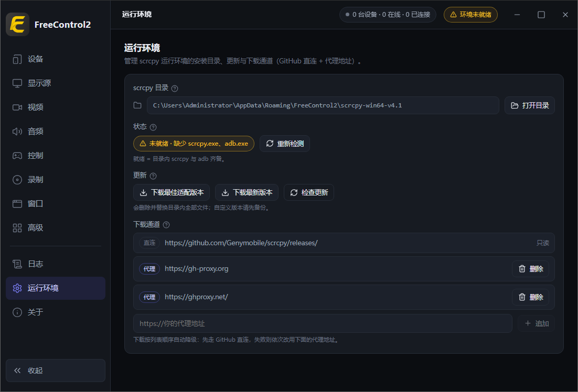The height and width of the screenshot is (392, 578).
Task: Click the 环境未就绪 warning badge
Action: 470,15
